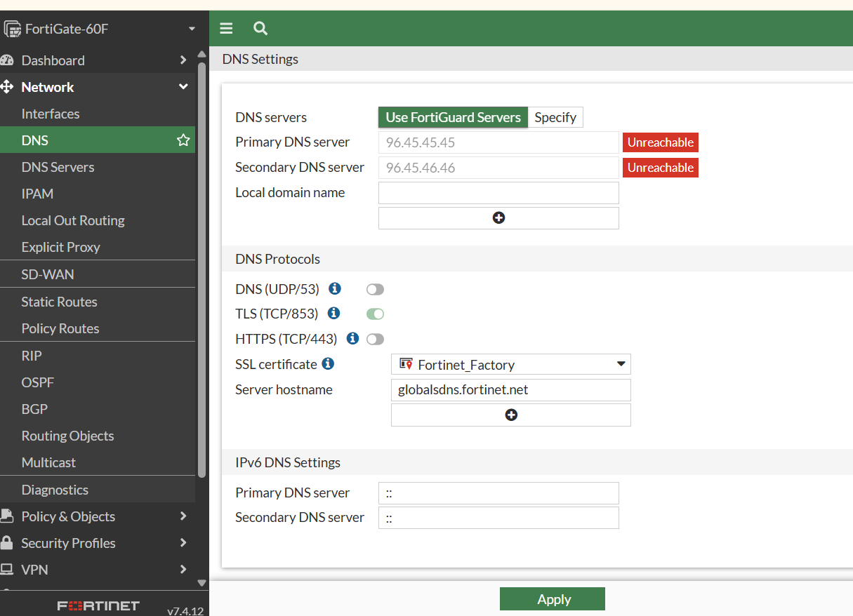The image size is (853, 616).
Task: Collapse the Network menu chevron
Action: [183, 87]
